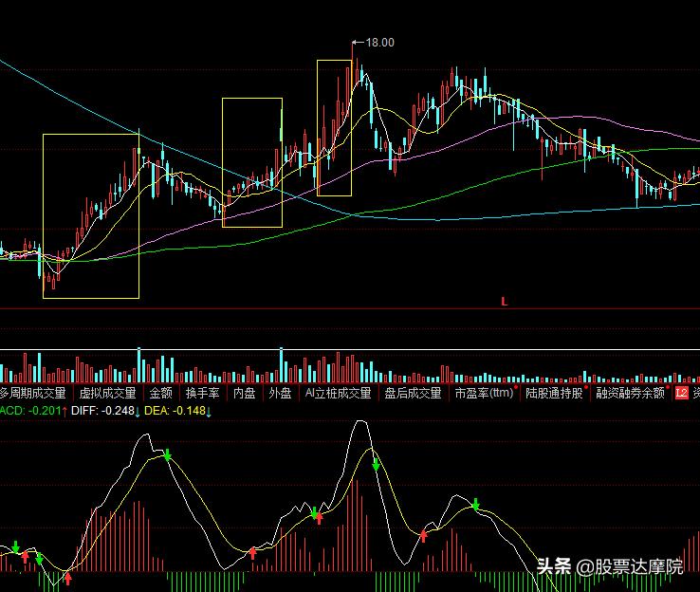
Task: Click the DEA: -0.148 value
Action: (x=175, y=411)
